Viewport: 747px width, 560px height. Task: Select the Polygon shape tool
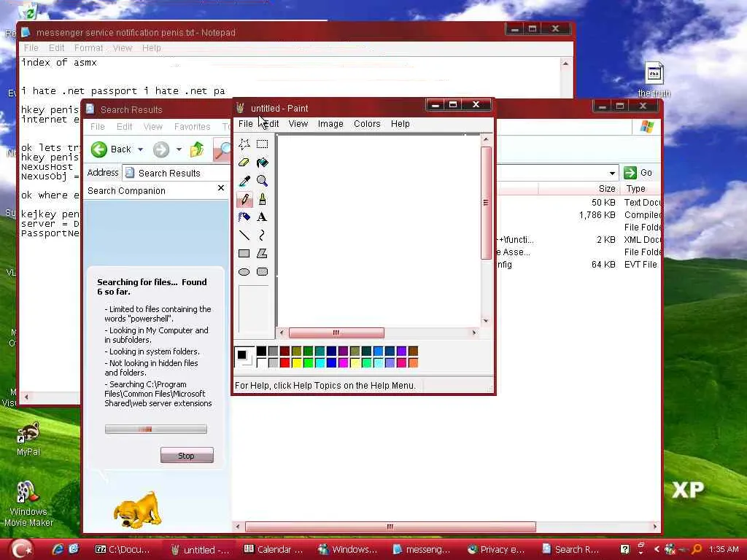click(262, 253)
